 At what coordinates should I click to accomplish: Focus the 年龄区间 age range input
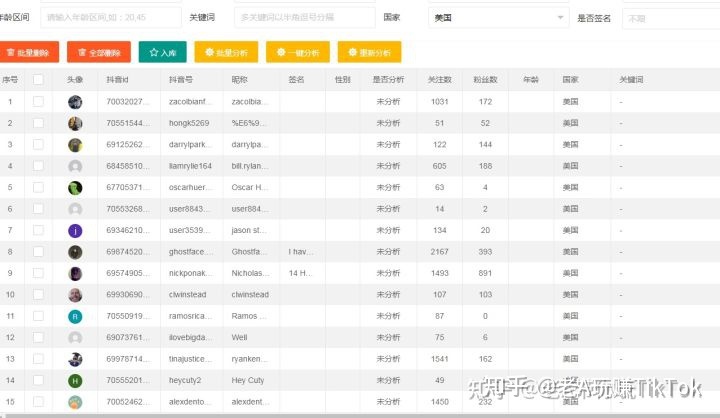[111, 17]
